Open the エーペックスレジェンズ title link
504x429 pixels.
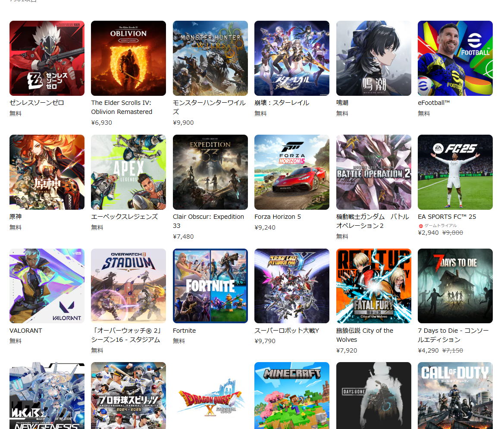coord(125,217)
